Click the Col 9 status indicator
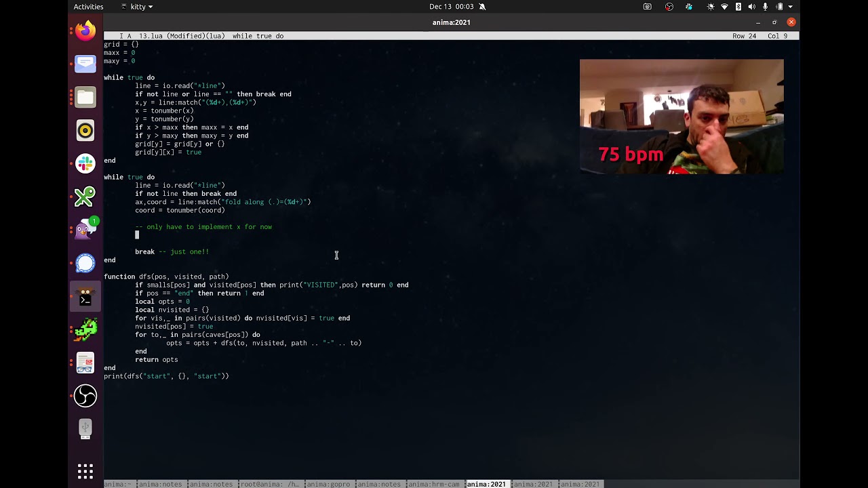Screen dimensions: 868x488 pyautogui.click(x=778, y=36)
